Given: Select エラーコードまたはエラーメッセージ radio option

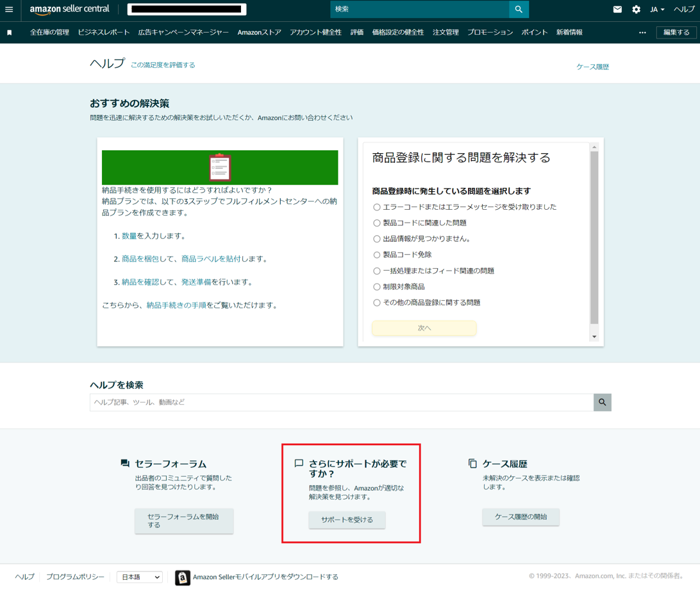Looking at the screenshot, I should tap(377, 207).
